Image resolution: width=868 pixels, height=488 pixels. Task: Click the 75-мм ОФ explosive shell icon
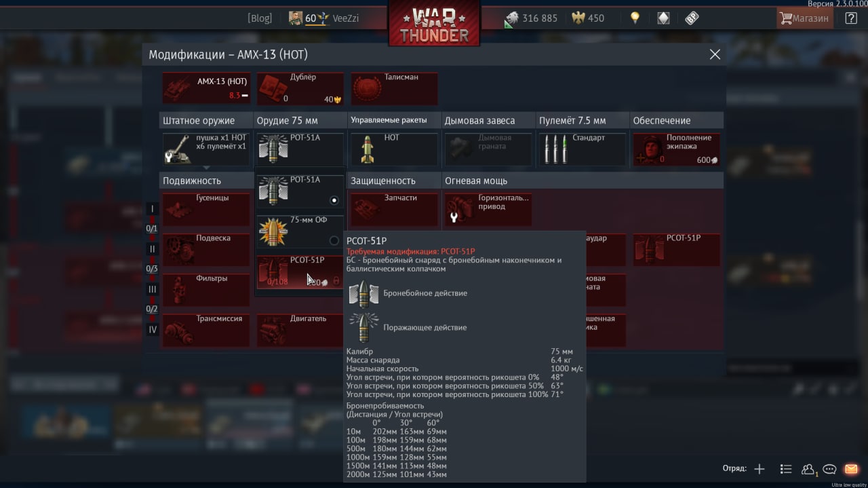(273, 232)
